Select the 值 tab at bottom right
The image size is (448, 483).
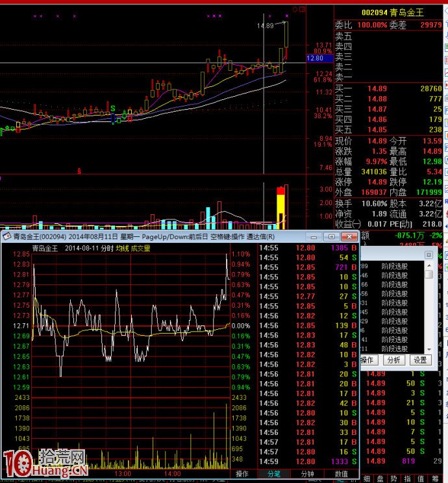click(421, 478)
